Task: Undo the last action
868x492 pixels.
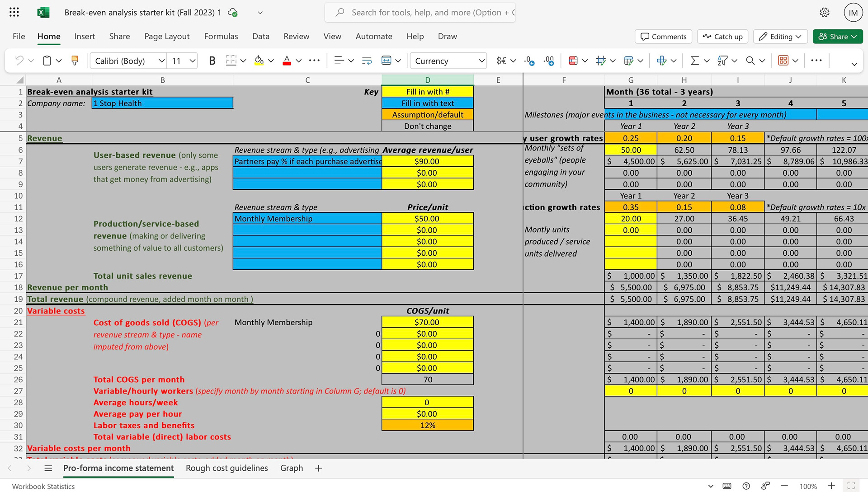Action: point(19,61)
